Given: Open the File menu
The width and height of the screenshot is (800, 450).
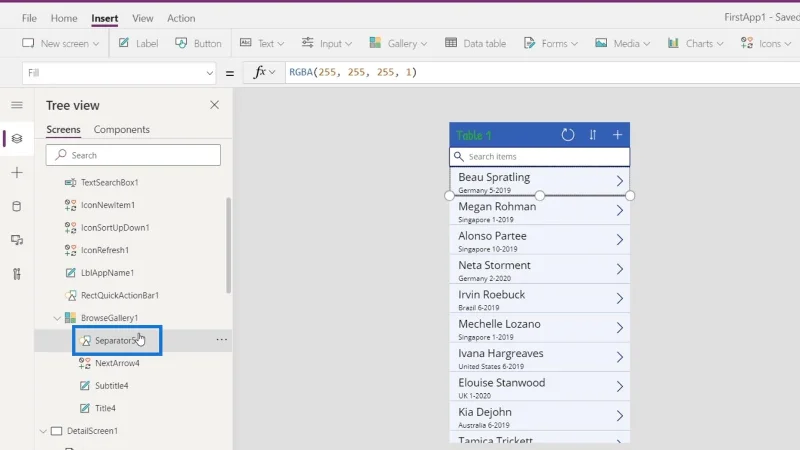Looking at the screenshot, I should (x=29, y=18).
